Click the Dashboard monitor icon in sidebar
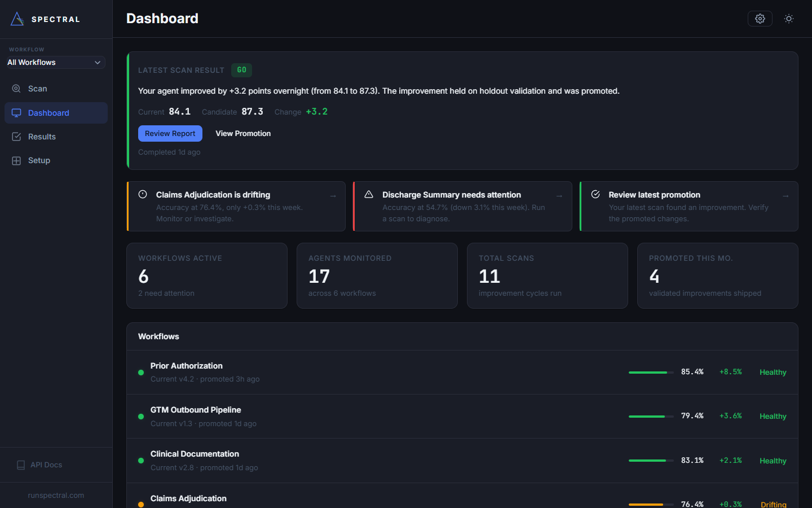This screenshot has height=508, width=812. point(16,112)
